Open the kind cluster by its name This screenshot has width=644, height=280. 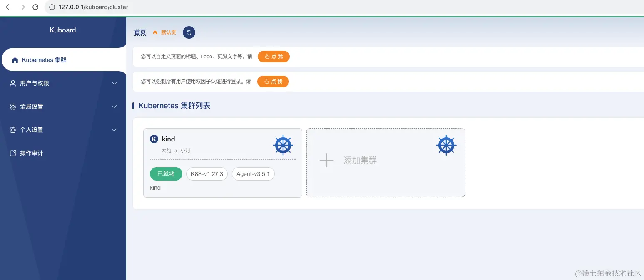point(169,139)
